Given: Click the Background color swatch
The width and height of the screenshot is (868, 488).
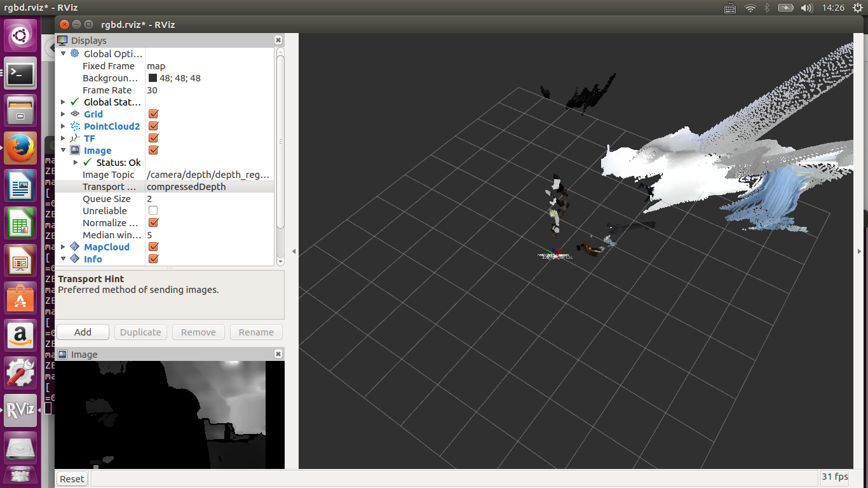Looking at the screenshot, I should click(153, 78).
